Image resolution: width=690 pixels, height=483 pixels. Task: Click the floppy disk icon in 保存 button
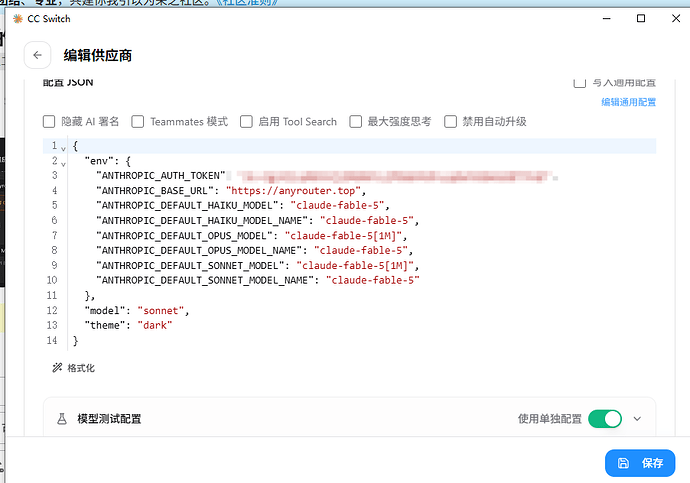pyautogui.click(x=623, y=463)
